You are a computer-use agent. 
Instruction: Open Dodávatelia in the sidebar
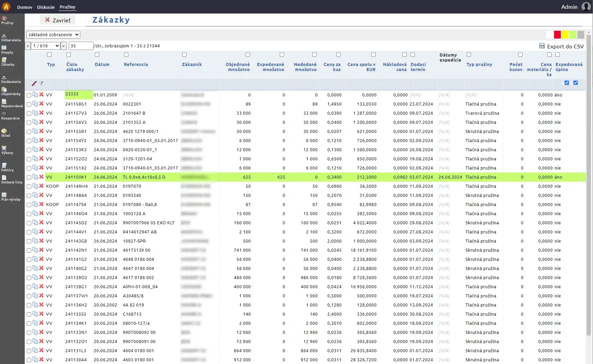(11, 79)
